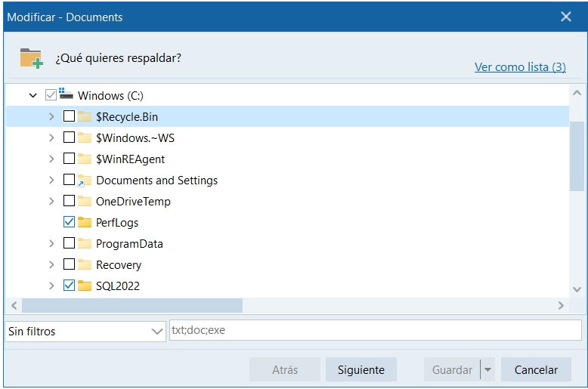This screenshot has height=389, width=588.
Task: Click the Documents and Settings shortcut folder icon
Action: pos(84,181)
